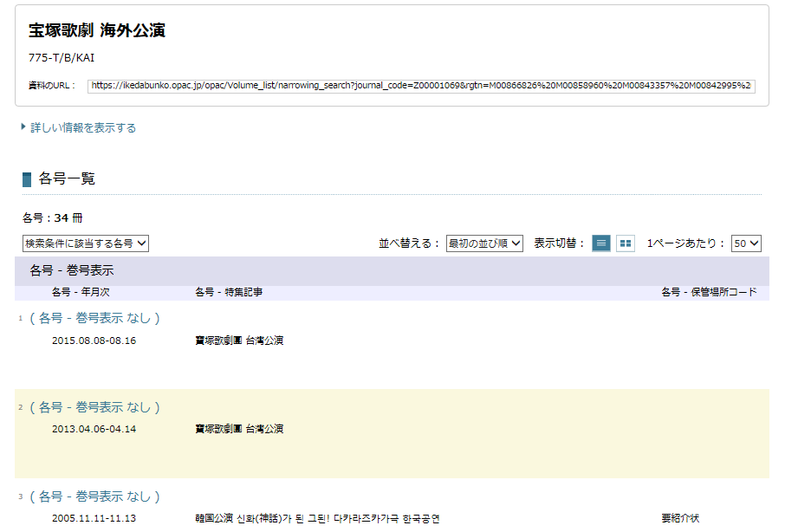798x532 pixels.
Task: Click the 各号一覧 section heading
Action: (x=67, y=178)
